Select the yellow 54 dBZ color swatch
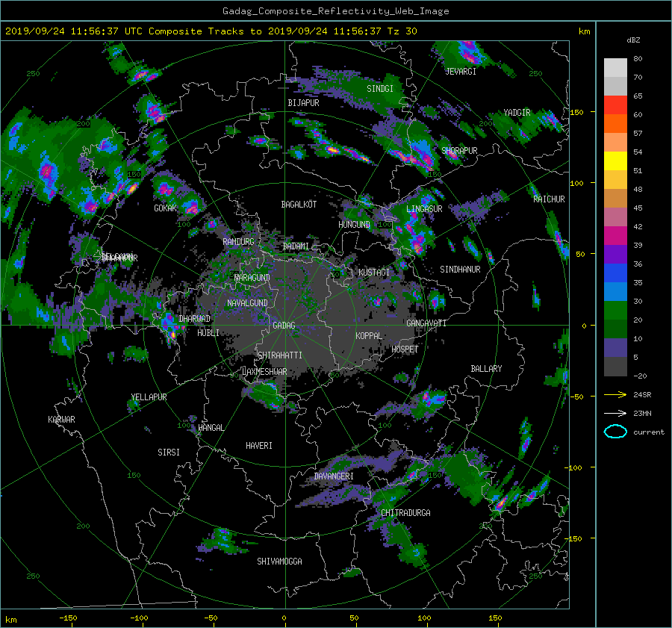This screenshot has height=628, width=672. [x=615, y=161]
